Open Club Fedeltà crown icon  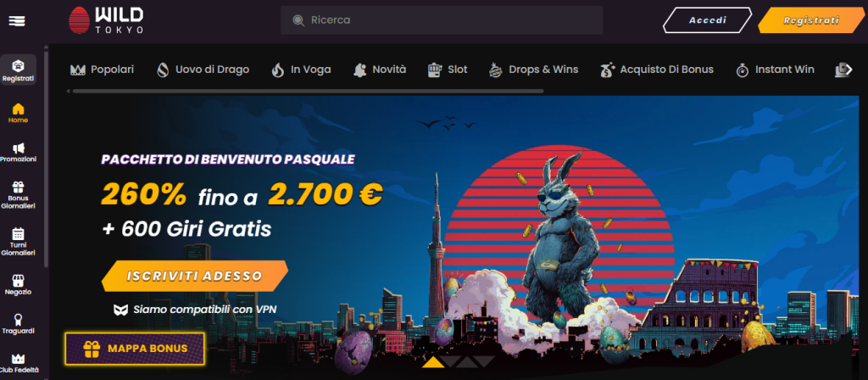click(19, 359)
